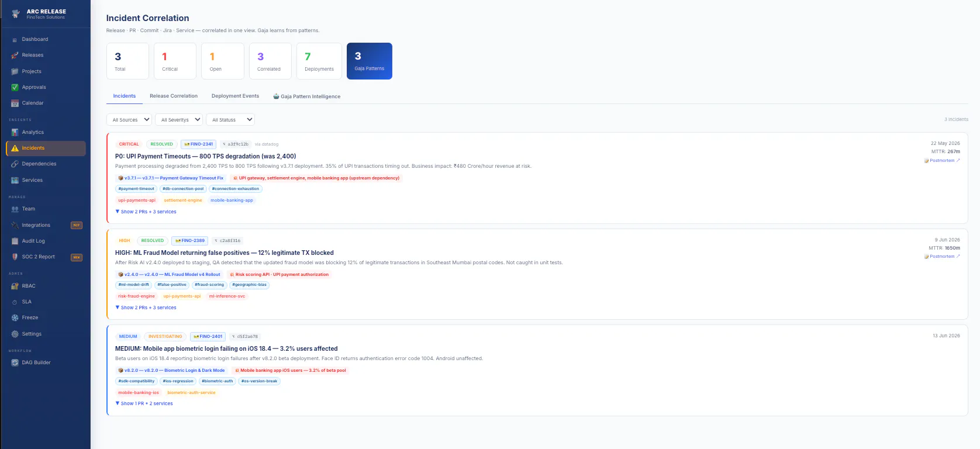The width and height of the screenshot is (980, 449).
Task: Switch to the Release Correlation tab
Action: click(174, 96)
